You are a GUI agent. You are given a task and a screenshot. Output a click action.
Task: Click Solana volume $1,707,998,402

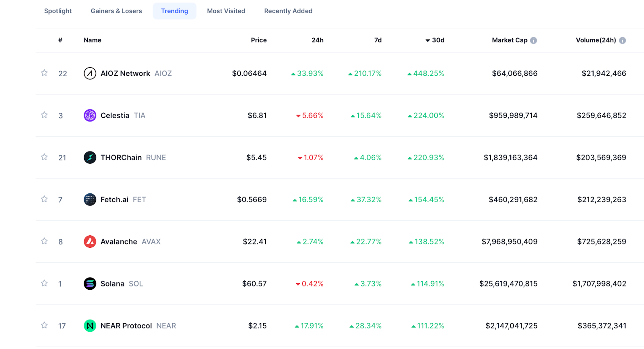click(x=599, y=284)
